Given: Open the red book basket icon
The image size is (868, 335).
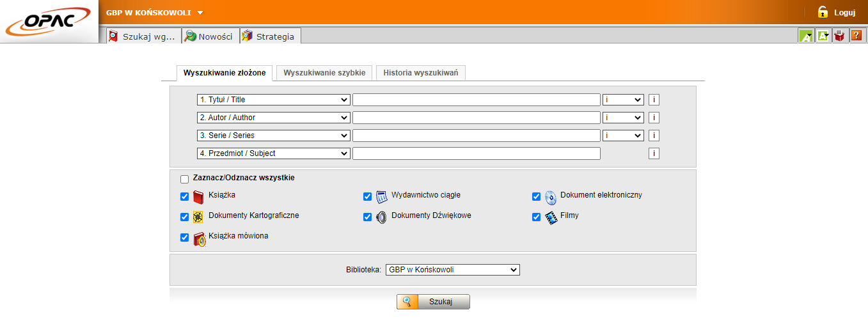Looking at the screenshot, I should [839, 36].
